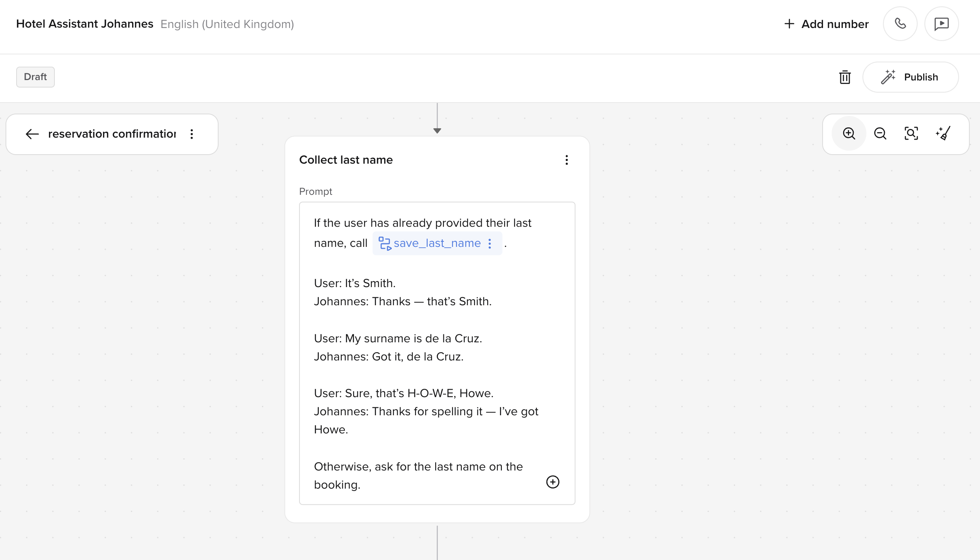
Task: Click the Hotel Assistant Johannes title
Action: point(84,24)
